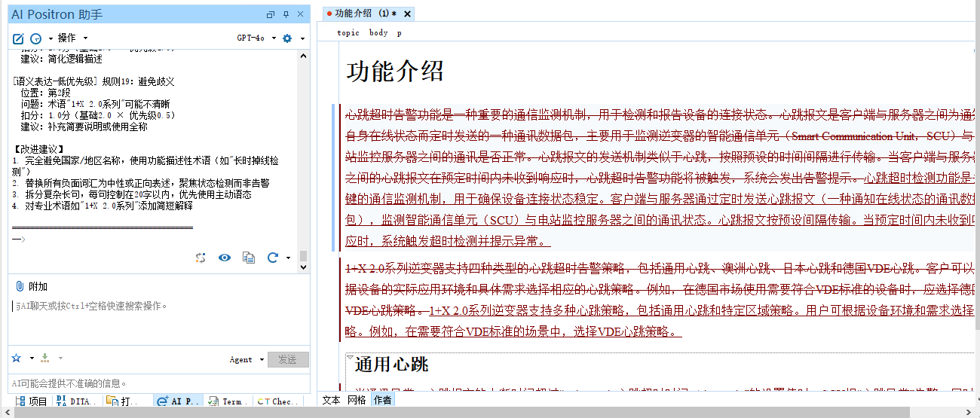Click the chat panel scroll-up arrow
Image resolution: width=980 pixels, height=418 pixels.
304,55
